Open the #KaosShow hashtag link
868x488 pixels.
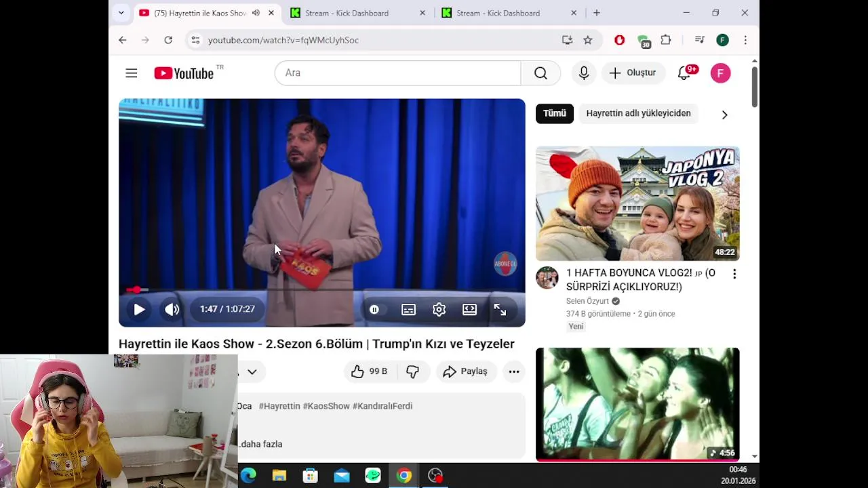click(326, 406)
